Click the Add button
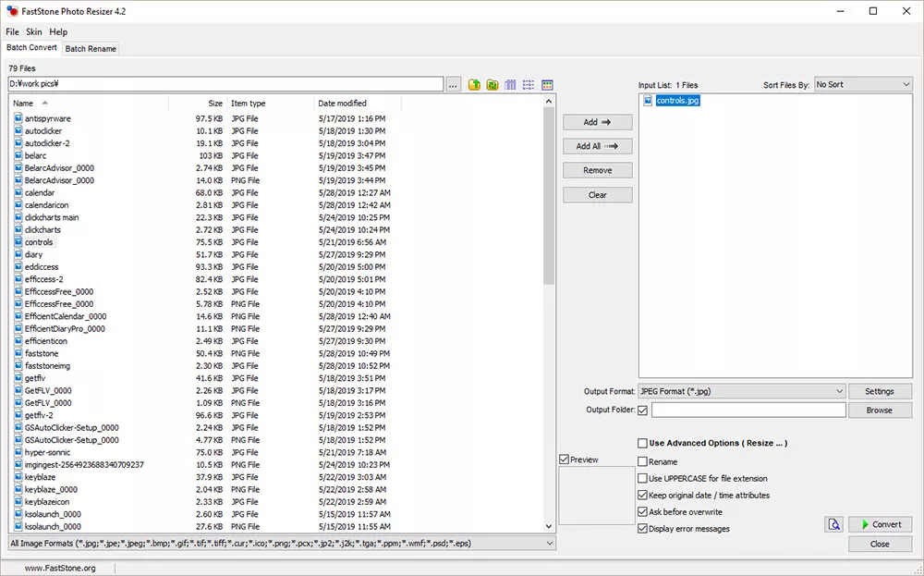Viewport: 924px width, 576px height. pos(598,122)
